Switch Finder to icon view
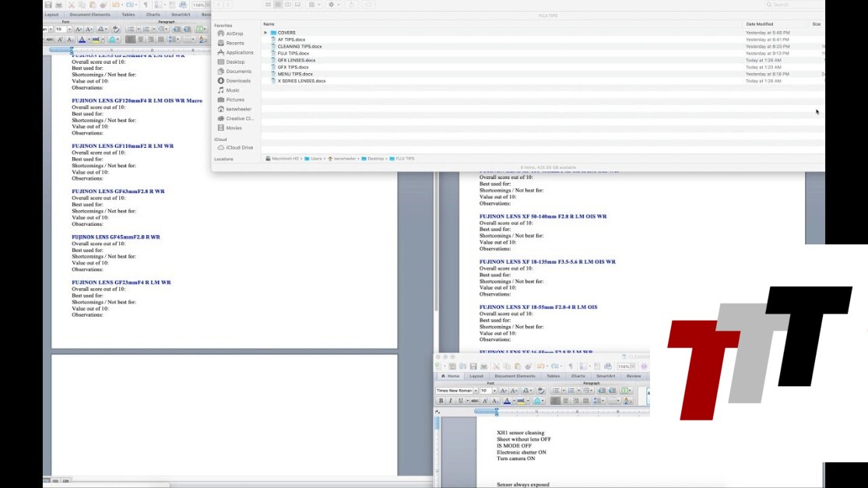This screenshot has width=868, height=488. click(269, 5)
